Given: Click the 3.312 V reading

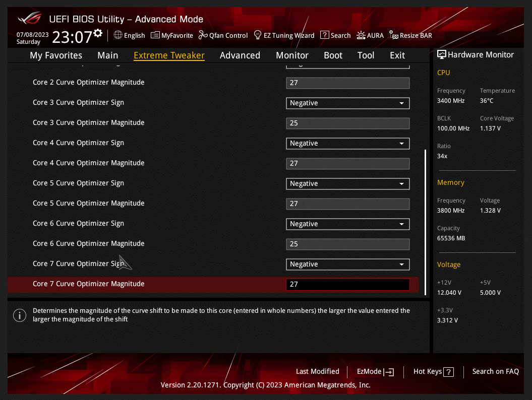Looking at the screenshot, I should [447, 321].
